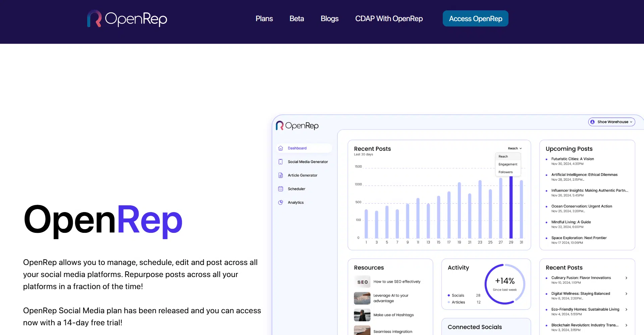The height and width of the screenshot is (335, 644).
Task: Click the Scheduler calendar icon
Action: [x=281, y=189]
